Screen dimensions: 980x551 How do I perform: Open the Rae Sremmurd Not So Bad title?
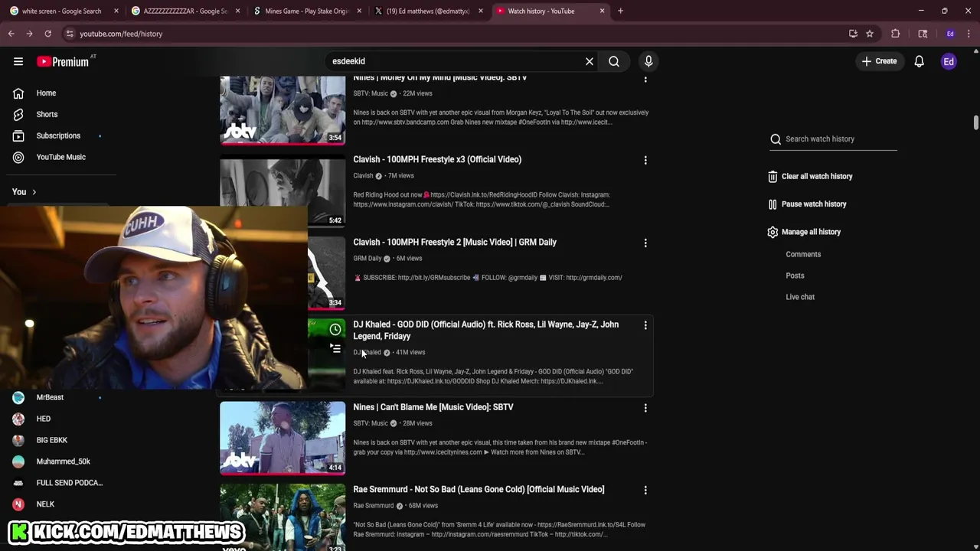(x=479, y=489)
